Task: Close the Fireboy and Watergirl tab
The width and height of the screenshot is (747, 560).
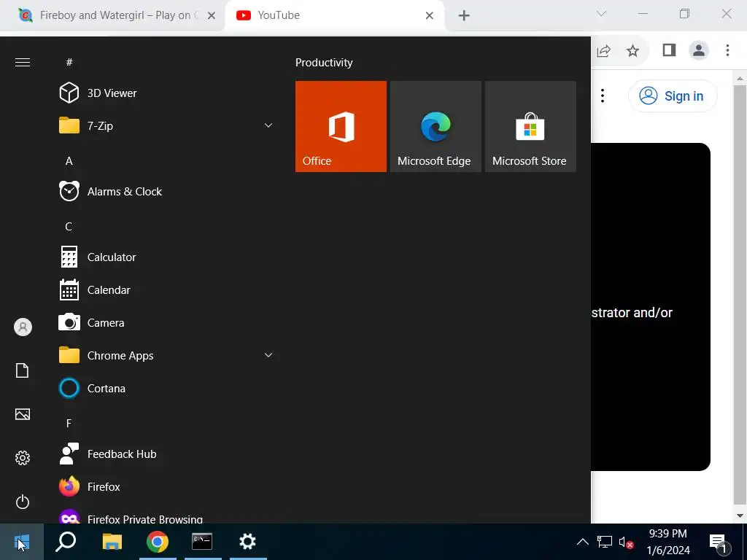Action: tap(212, 15)
